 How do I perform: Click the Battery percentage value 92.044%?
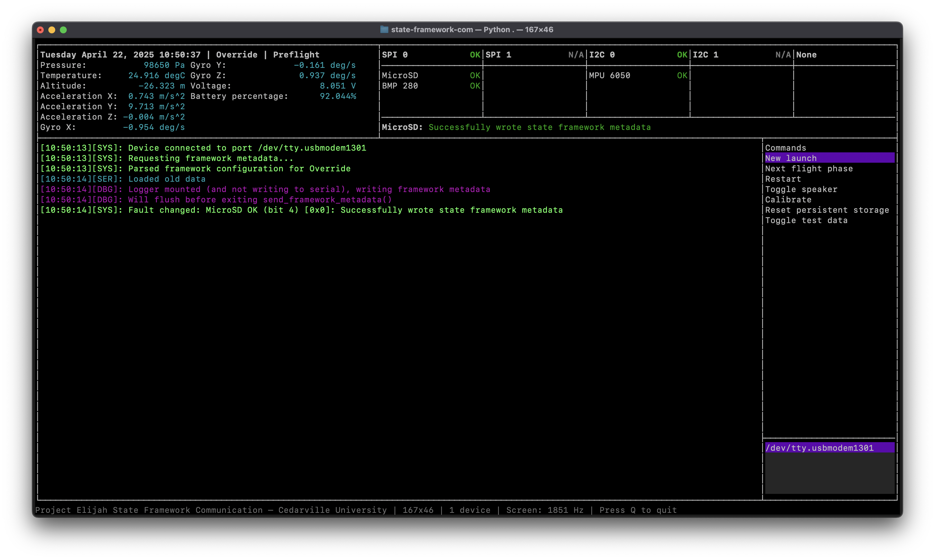point(338,96)
